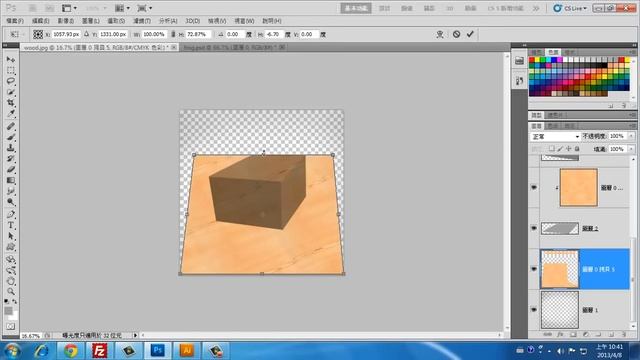
Task: Select the Dodge tool
Action: click(11, 202)
